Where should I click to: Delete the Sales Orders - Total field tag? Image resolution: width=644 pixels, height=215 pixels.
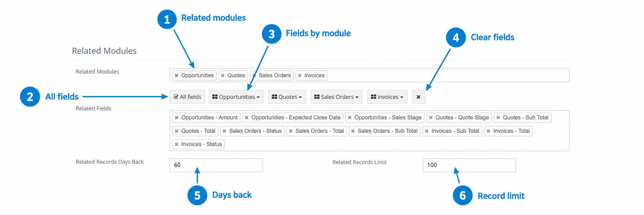tap(291, 131)
